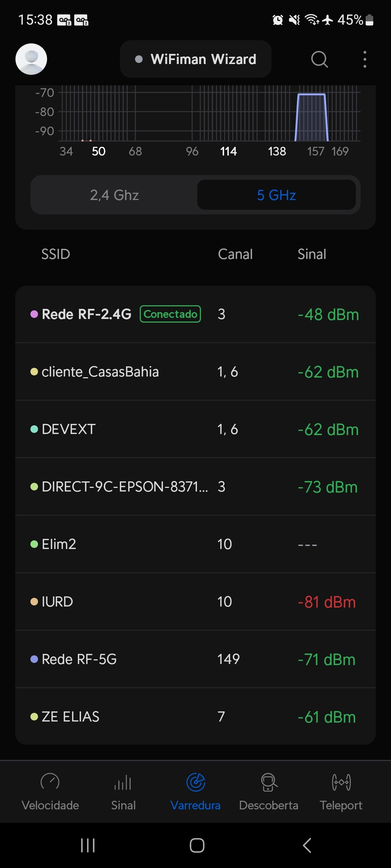The width and height of the screenshot is (391, 868).
Task: Switch band to 2,4 Ghz
Action: 114,195
